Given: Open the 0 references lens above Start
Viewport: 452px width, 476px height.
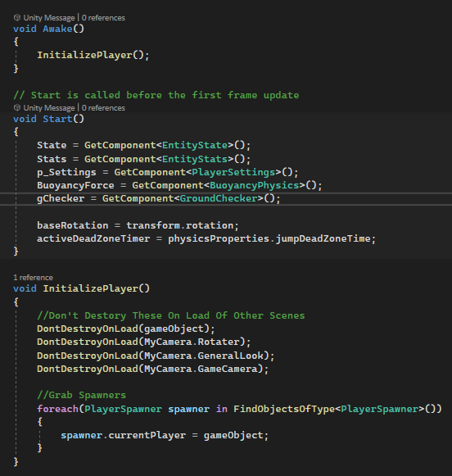Looking at the screenshot, I should pyautogui.click(x=103, y=108).
